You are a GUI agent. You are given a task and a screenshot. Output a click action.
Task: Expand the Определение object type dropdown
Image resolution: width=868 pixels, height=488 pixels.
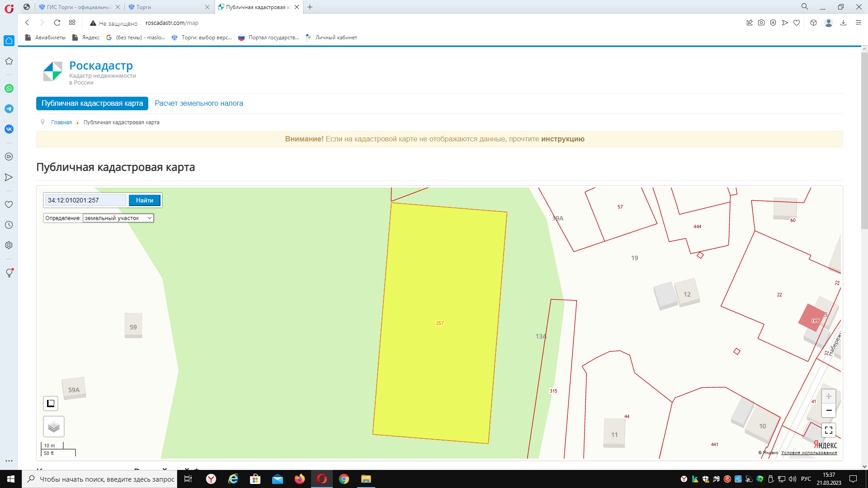tap(118, 218)
